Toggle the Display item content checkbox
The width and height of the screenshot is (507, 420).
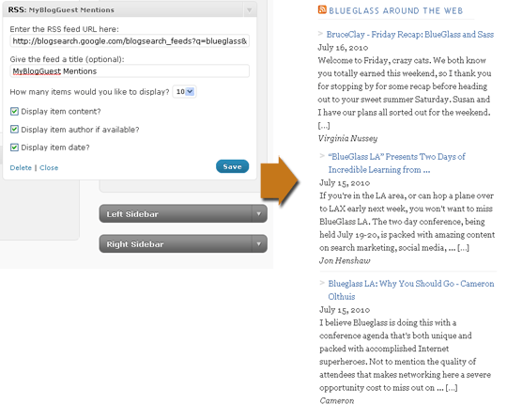[14, 112]
